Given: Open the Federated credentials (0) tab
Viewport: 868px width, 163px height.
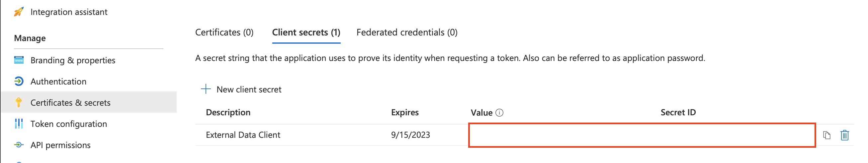Looking at the screenshot, I should point(407,32).
